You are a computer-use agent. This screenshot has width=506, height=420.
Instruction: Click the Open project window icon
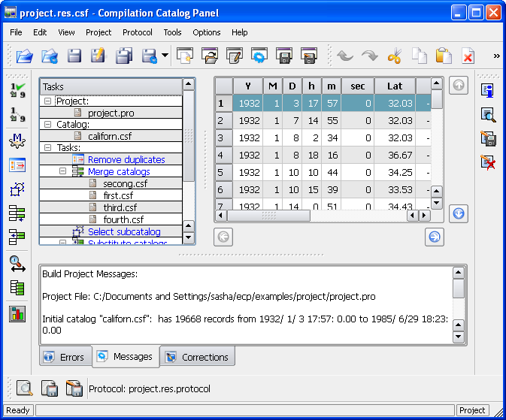pos(210,56)
